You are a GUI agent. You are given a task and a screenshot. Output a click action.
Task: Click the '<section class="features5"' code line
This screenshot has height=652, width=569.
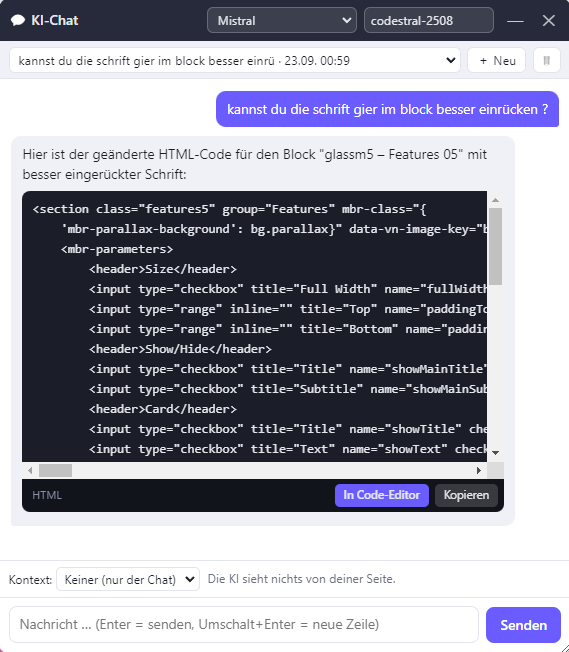[230, 209]
